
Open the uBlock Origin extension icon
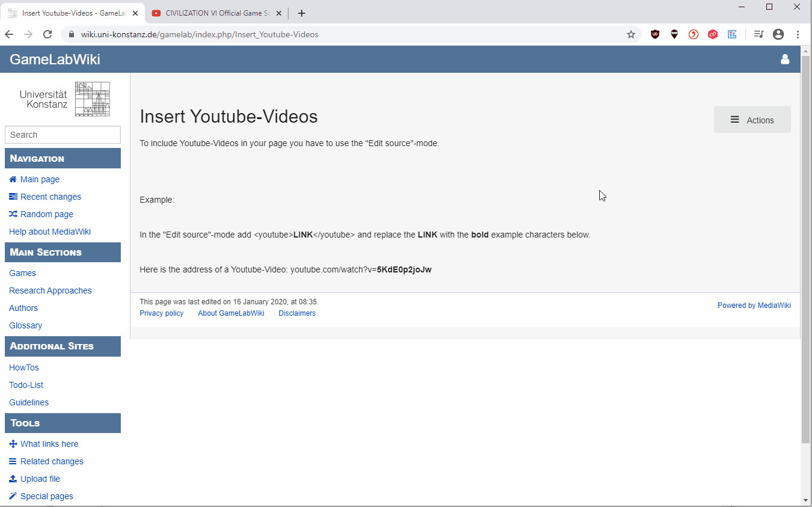tap(655, 34)
